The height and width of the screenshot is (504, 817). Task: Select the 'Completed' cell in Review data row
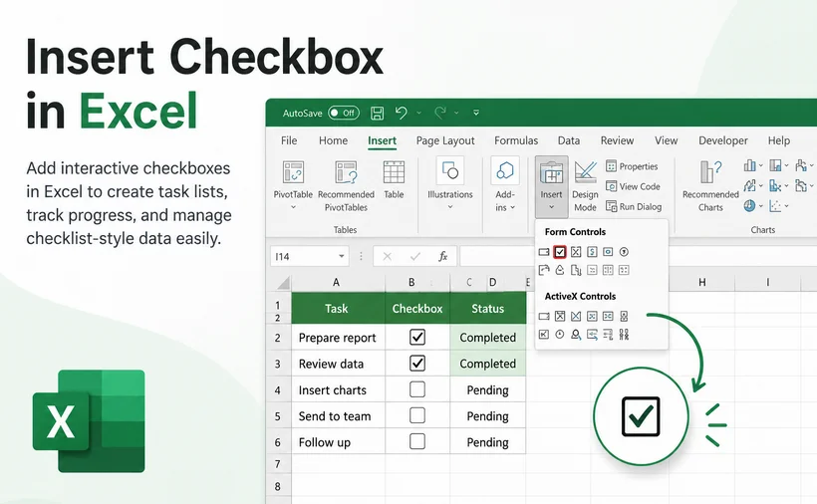(487, 364)
